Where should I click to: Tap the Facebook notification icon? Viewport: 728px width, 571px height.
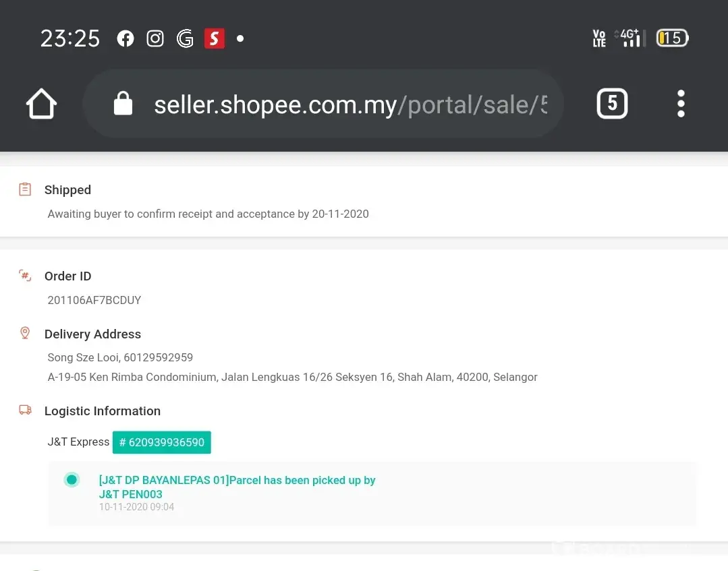(x=125, y=38)
